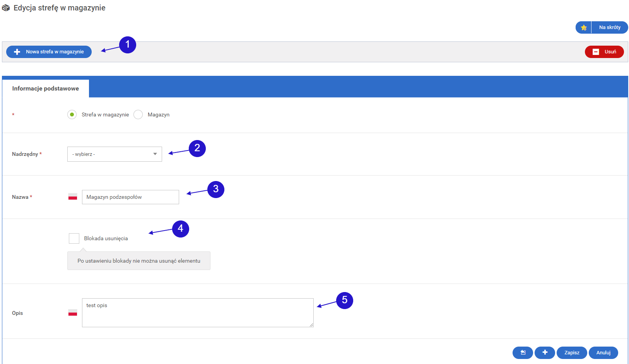629x364 pixels.
Task: Click the resize handle of the Opis textarea
Action: 311,325
